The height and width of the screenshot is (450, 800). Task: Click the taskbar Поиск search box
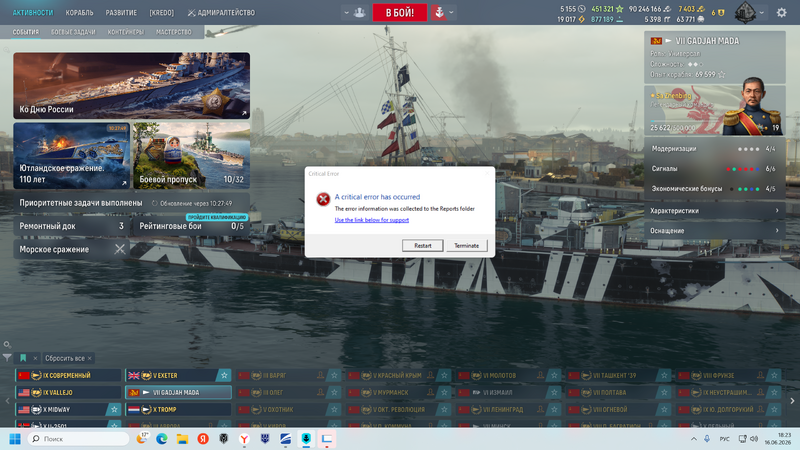pos(78,439)
